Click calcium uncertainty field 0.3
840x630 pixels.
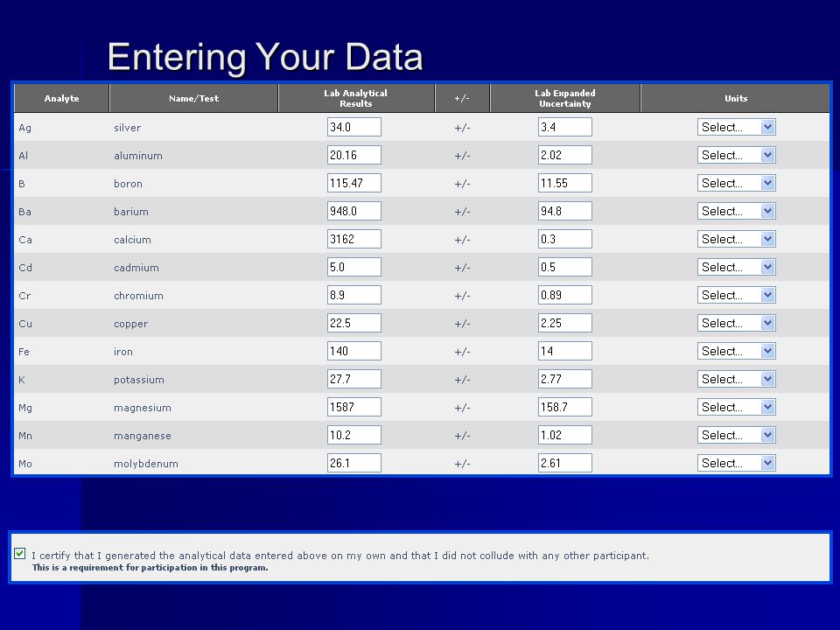click(565, 239)
